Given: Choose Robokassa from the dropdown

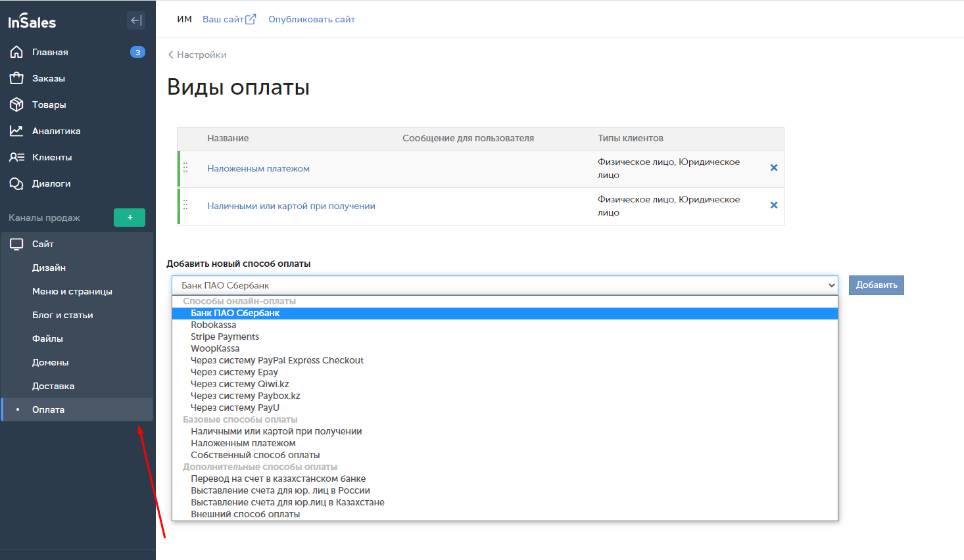Looking at the screenshot, I should click(x=505, y=325).
